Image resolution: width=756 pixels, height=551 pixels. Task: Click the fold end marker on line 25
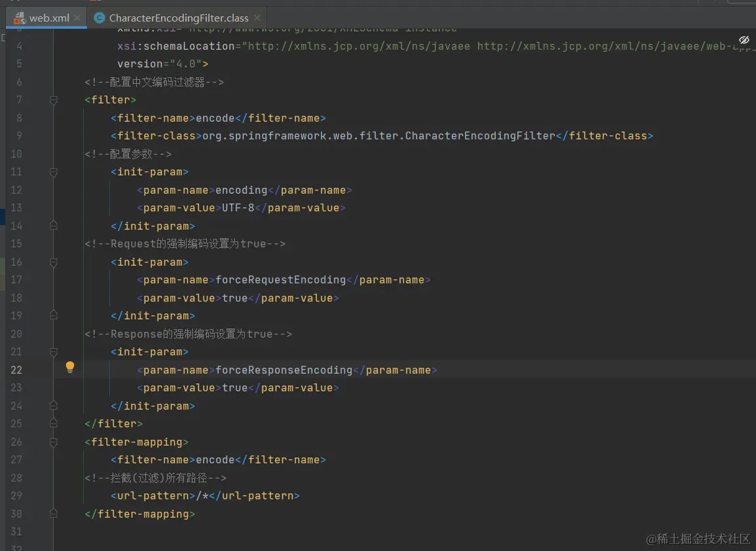(x=54, y=423)
